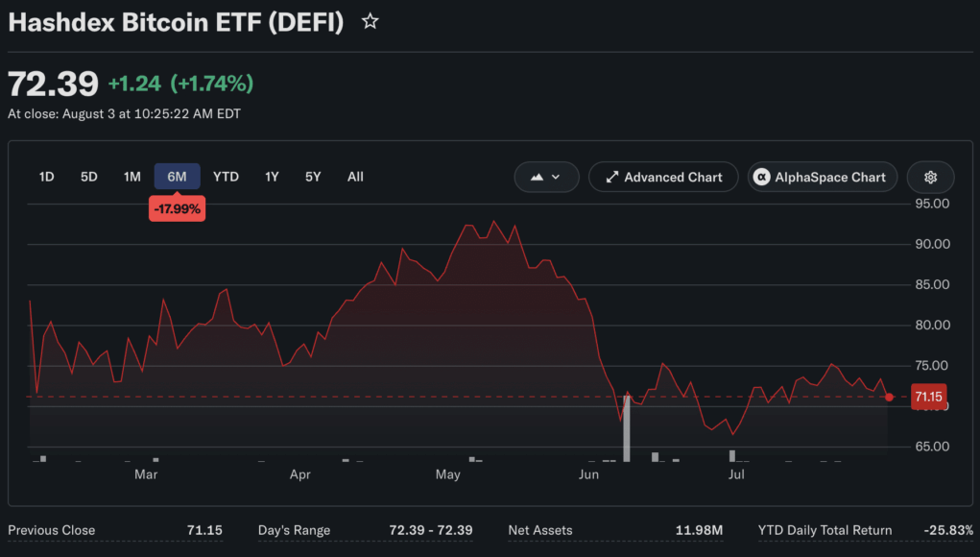Select the 1M time range
Image resolution: width=980 pixels, height=557 pixels.
[131, 177]
